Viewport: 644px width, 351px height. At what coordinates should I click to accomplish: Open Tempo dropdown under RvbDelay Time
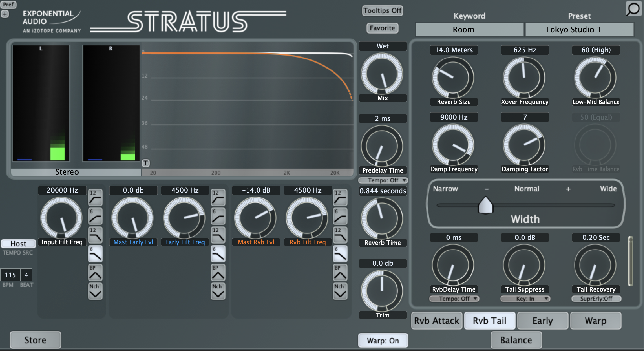(454, 299)
